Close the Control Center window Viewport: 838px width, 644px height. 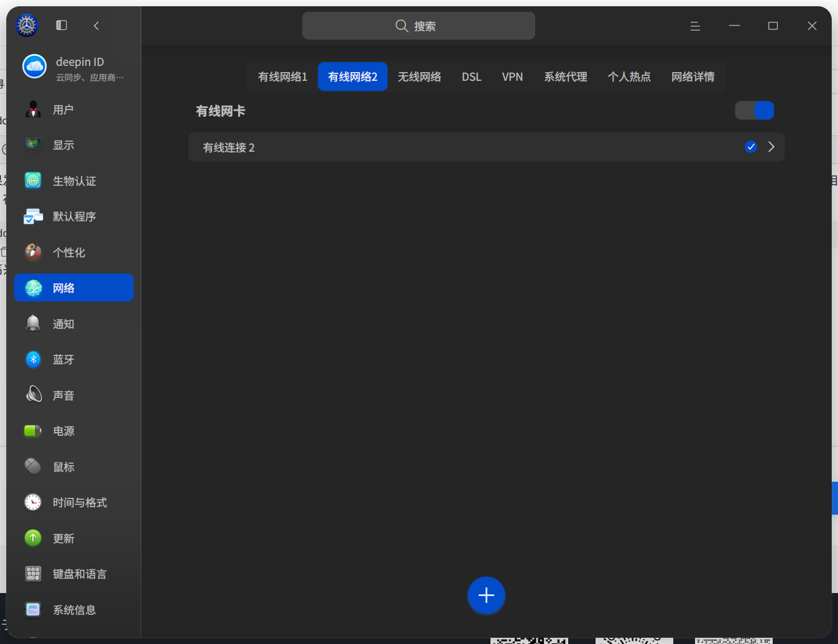812,25
